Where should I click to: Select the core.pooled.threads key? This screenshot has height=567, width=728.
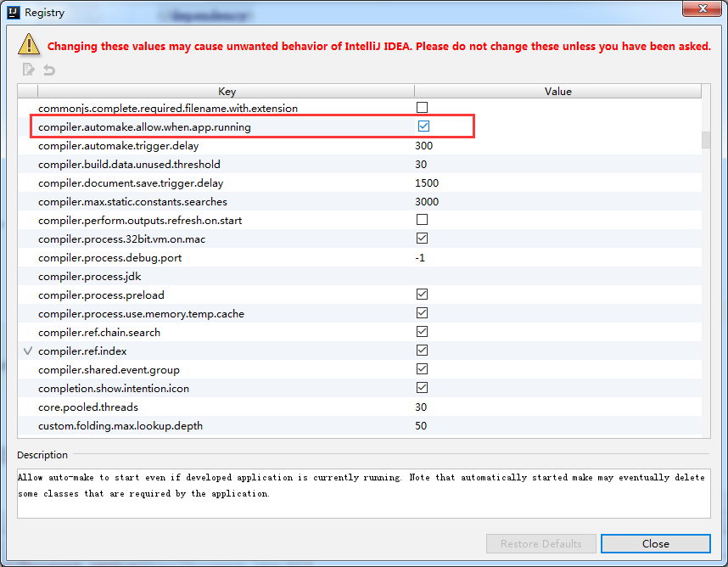(88, 407)
